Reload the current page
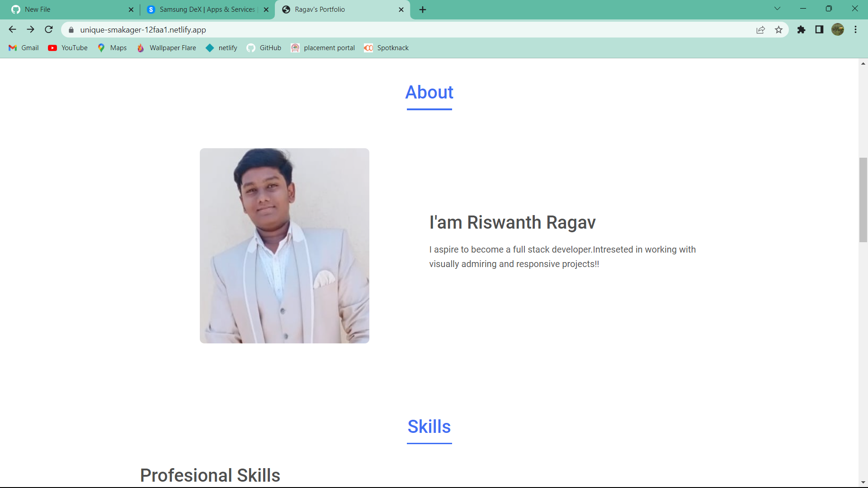The image size is (868, 488). coord(49,30)
